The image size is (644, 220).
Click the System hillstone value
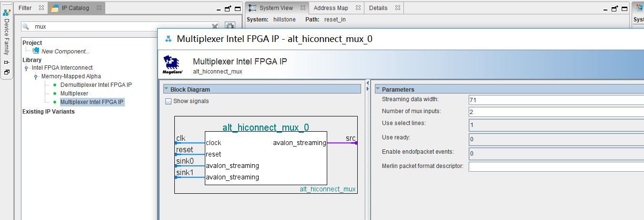tap(284, 20)
